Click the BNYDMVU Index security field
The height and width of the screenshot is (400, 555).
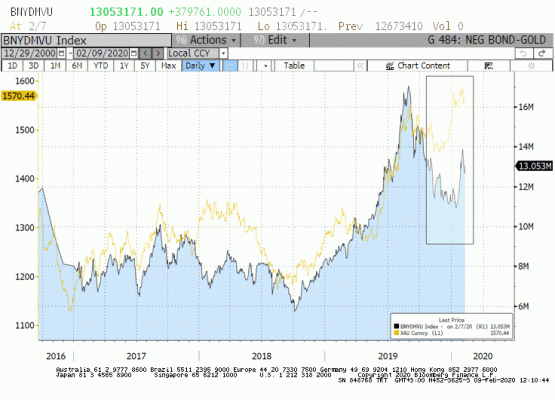(86, 40)
